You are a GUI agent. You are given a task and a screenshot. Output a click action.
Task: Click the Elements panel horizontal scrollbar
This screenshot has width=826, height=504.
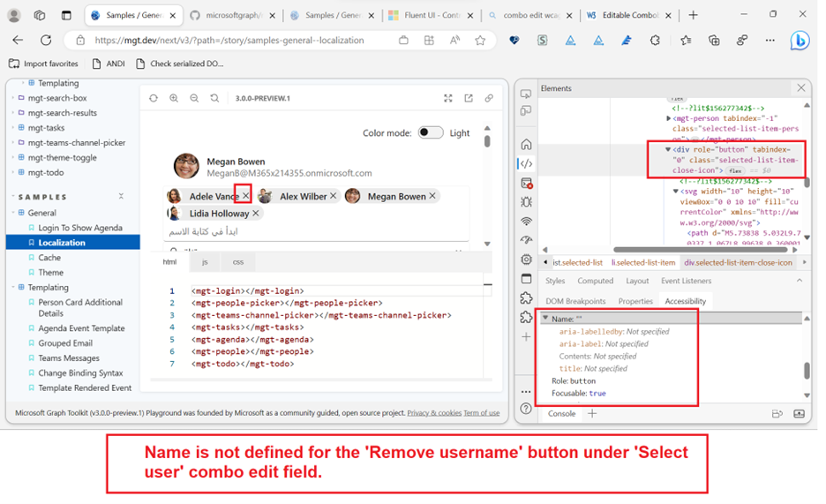tap(700, 250)
